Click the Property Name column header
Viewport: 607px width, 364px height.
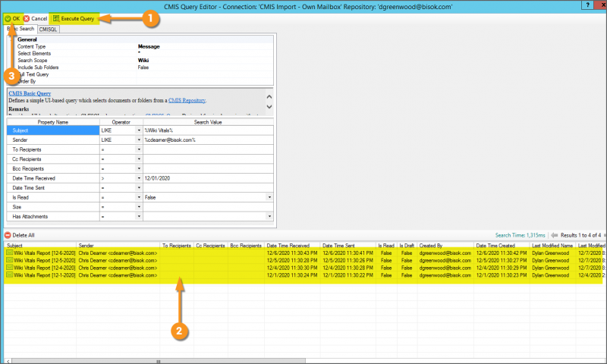[x=53, y=122]
